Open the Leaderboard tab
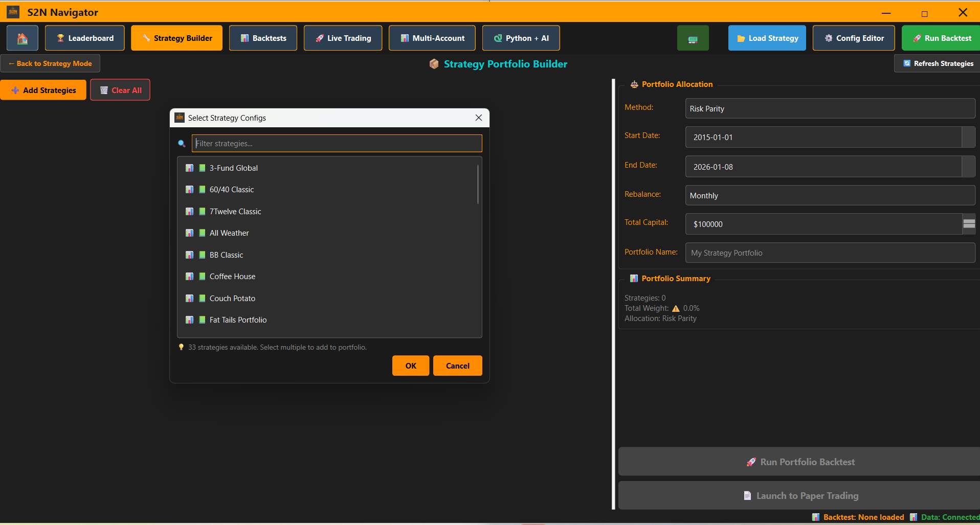 pos(85,38)
